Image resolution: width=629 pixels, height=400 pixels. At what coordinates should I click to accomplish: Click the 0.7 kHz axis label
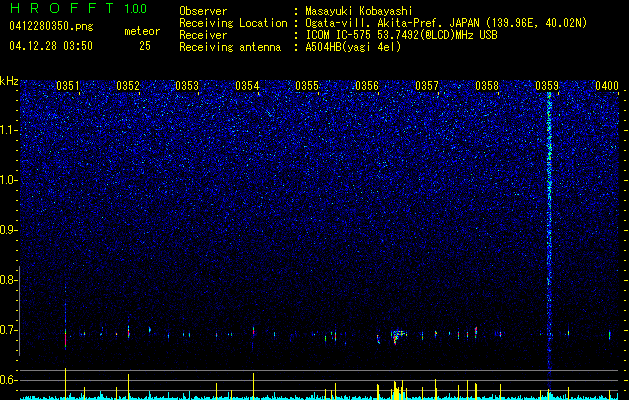click(x=8, y=330)
